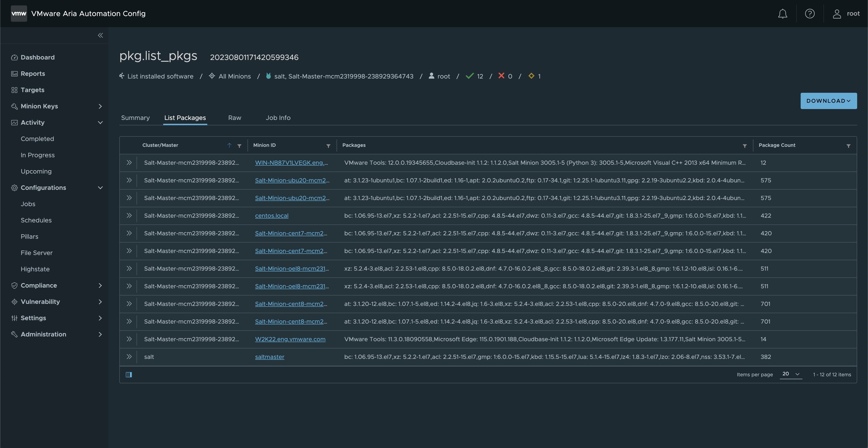Click the Targets grid icon
The height and width of the screenshot is (448, 868).
[14, 90]
